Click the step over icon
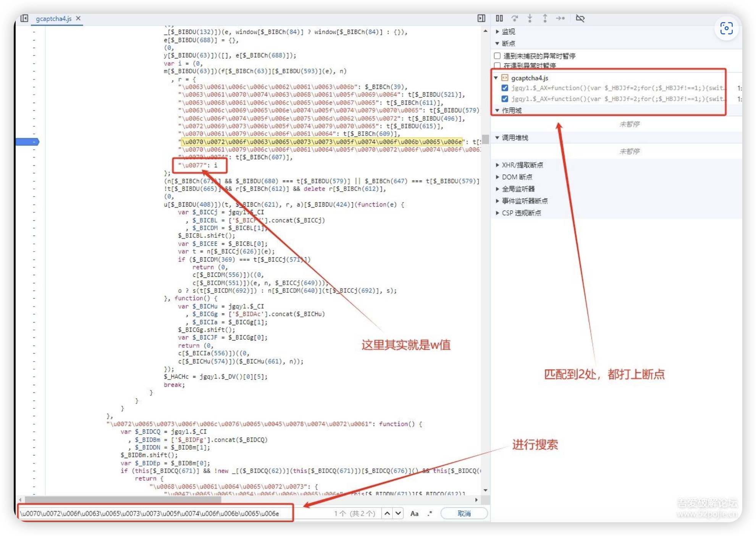The width and height of the screenshot is (756, 536). pos(515,18)
